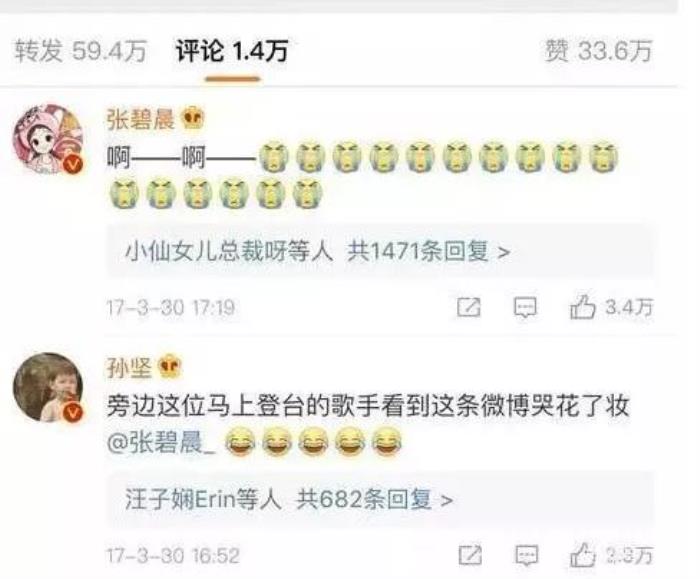Open 孙坚 username link
The width and height of the screenshot is (700, 579).
[129, 368]
